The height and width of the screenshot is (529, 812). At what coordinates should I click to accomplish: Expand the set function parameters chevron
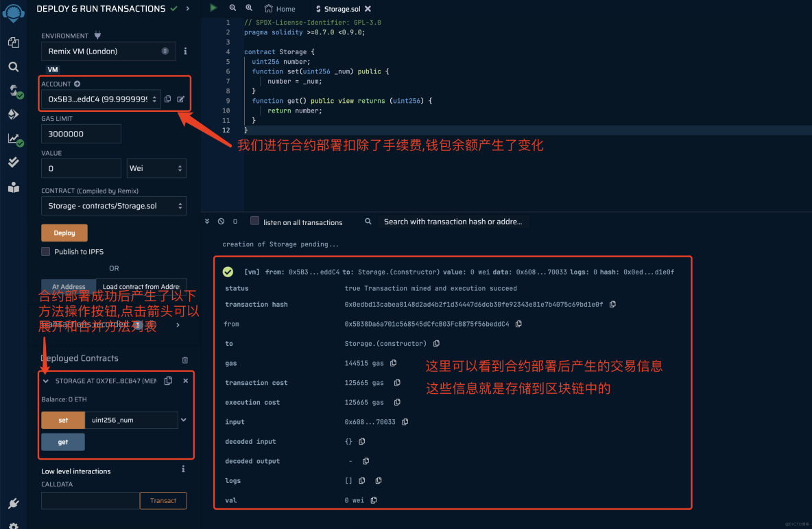coord(184,420)
